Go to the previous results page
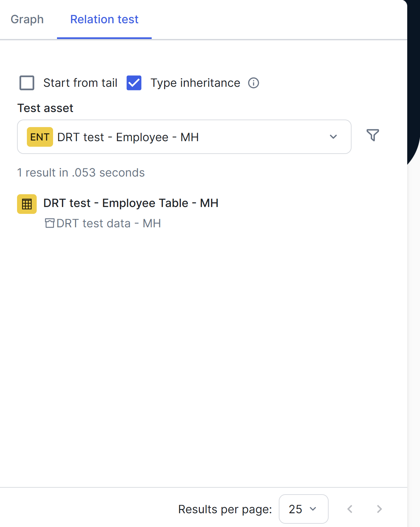Image resolution: width=420 pixels, height=527 pixels. (x=350, y=509)
